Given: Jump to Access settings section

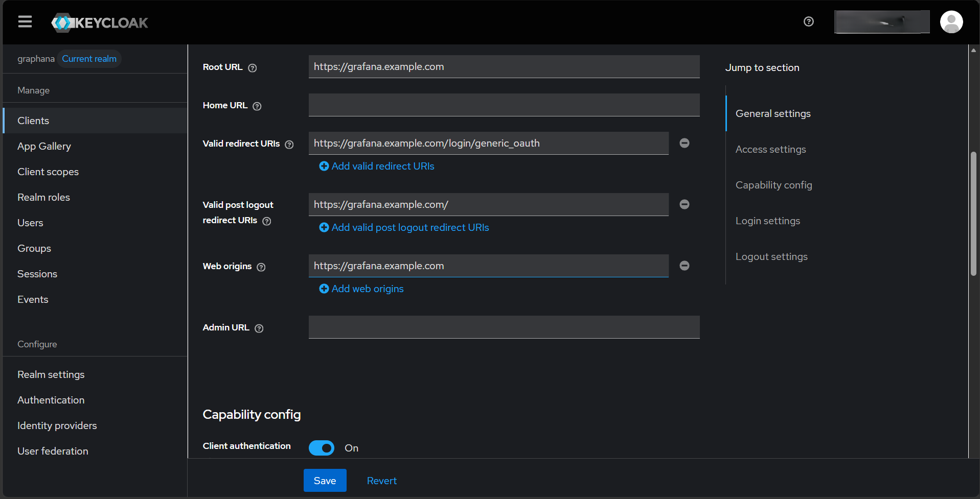Looking at the screenshot, I should tap(770, 149).
